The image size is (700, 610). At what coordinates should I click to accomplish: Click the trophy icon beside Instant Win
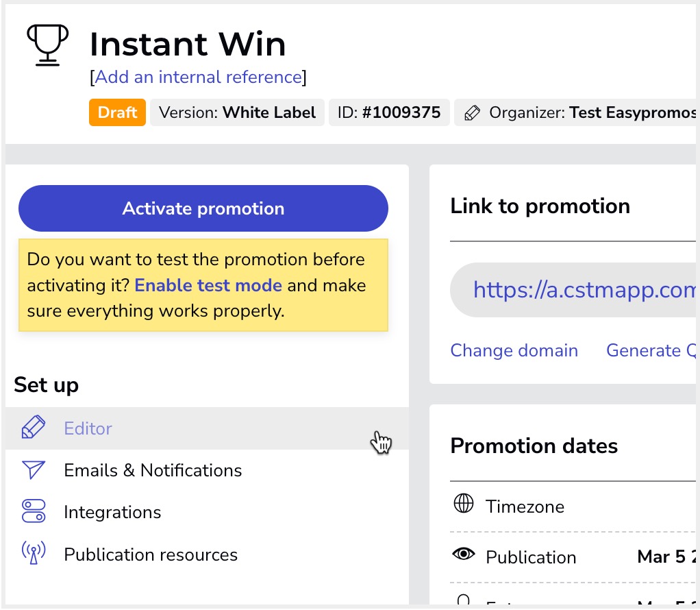coord(47,45)
